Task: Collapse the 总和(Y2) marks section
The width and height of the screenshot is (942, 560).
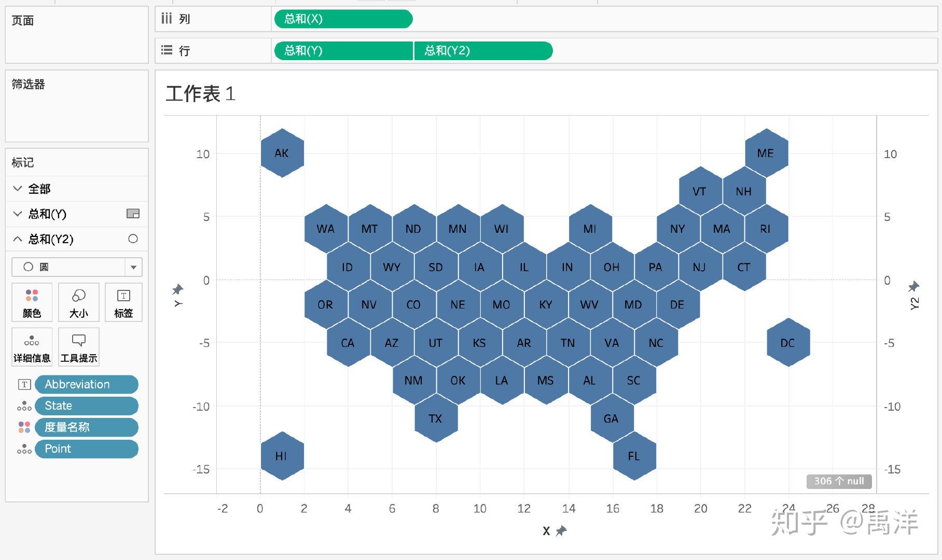Action: pyautogui.click(x=18, y=239)
